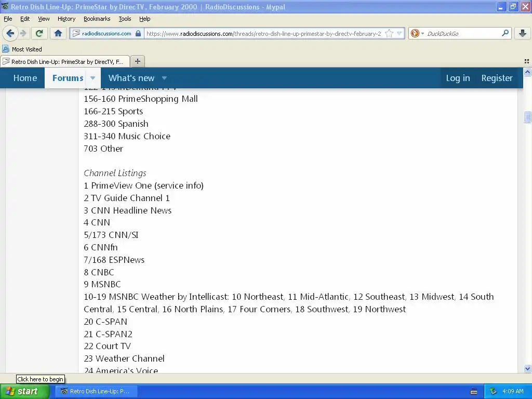Open a new tab with plus button
The image size is (532, 399).
(x=137, y=61)
